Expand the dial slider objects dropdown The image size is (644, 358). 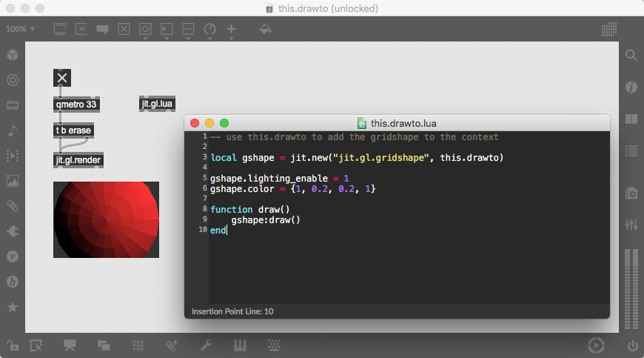click(210, 30)
